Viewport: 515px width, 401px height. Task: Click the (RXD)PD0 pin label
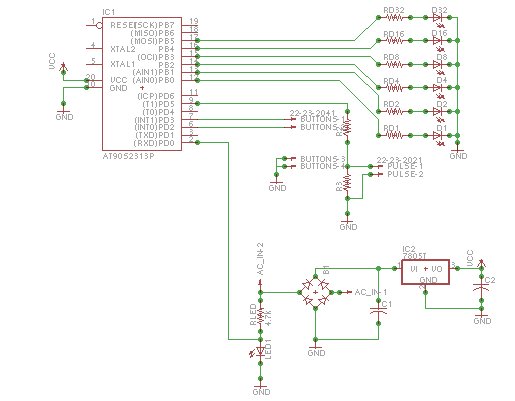click(154, 143)
